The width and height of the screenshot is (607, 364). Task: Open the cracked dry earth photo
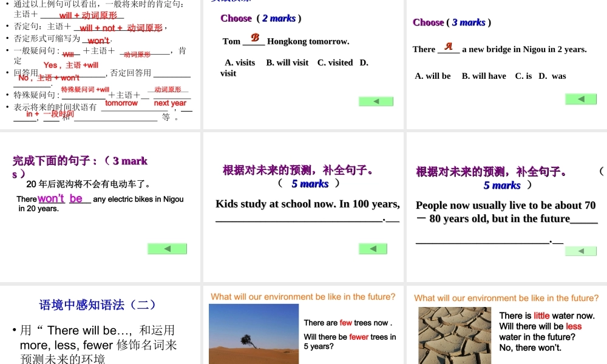pyautogui.click(x=455, y=335)
